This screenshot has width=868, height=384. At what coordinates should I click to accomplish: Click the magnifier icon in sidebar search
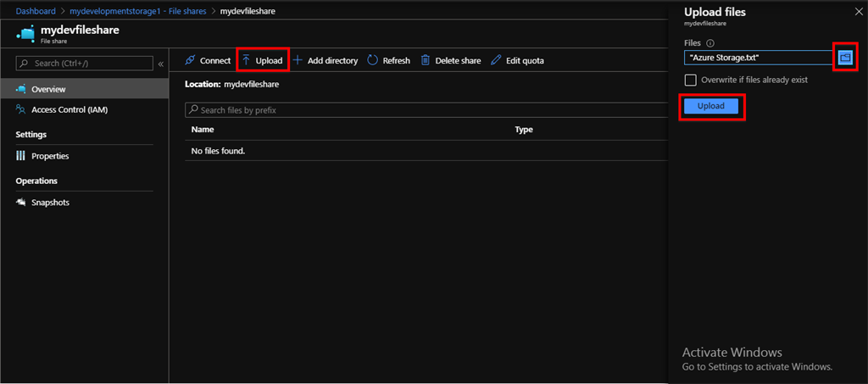25,63
